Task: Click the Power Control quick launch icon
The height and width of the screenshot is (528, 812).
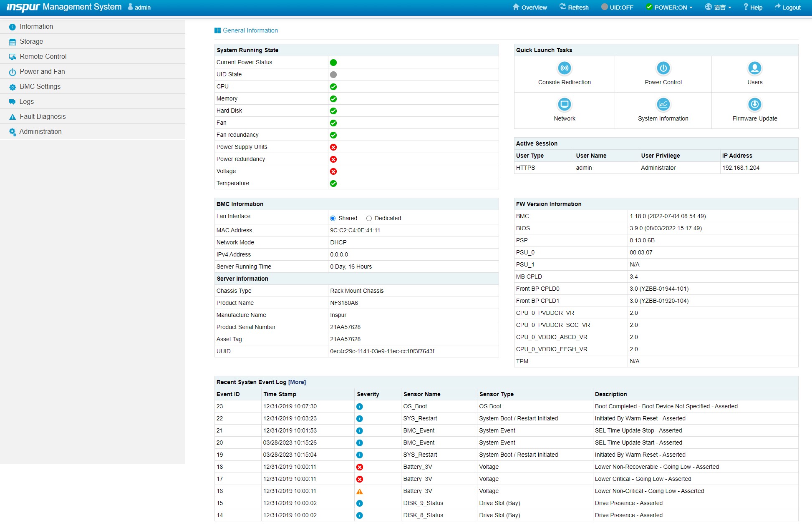Action: [x=663, y=68]
